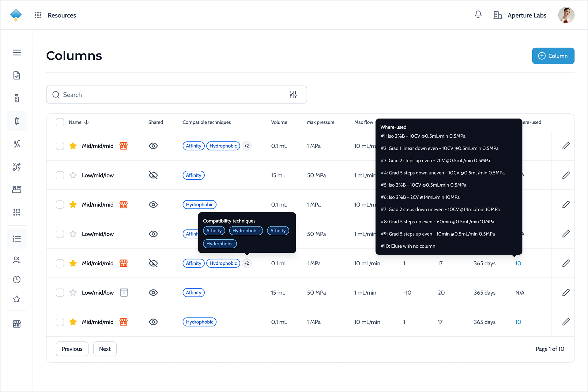Favorite the archived Low/mid/low row's empty star

(x=73, y=293)
